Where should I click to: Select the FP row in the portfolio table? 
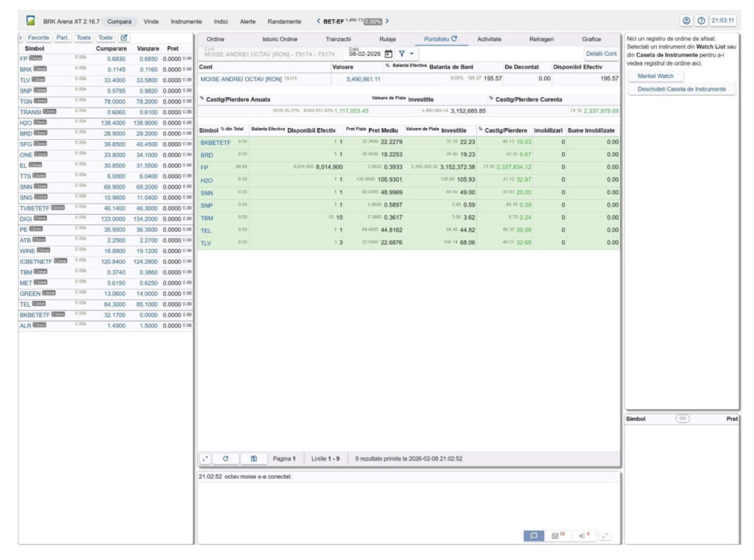pyautogui.click(x=205, y=167)
